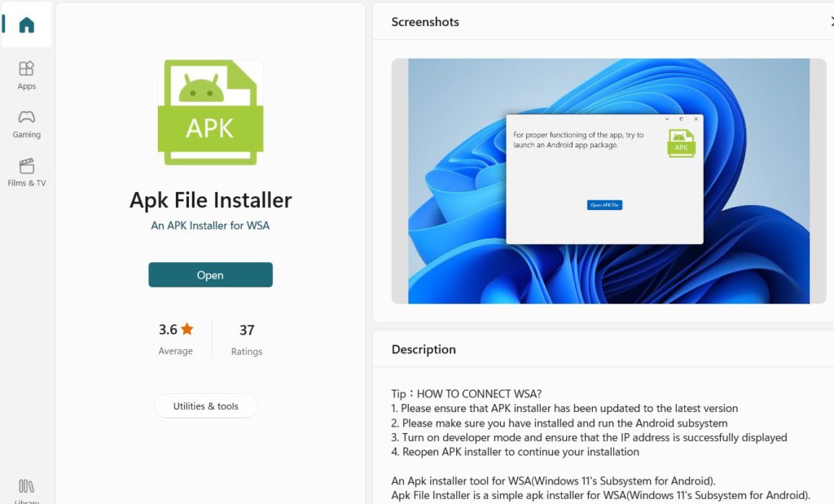Click 'Apk File Installer is a simple' line

coord(601,496)
